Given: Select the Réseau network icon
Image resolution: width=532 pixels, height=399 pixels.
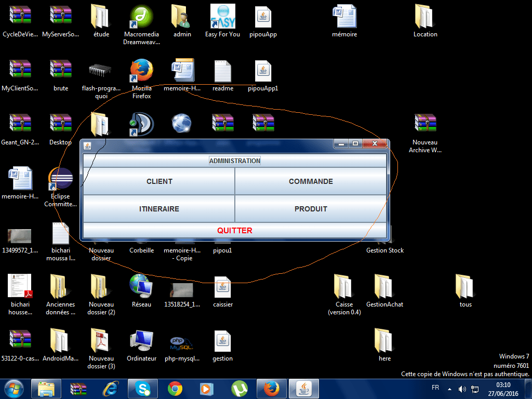Looking at the screenshot, I should [x=141, y=286].
